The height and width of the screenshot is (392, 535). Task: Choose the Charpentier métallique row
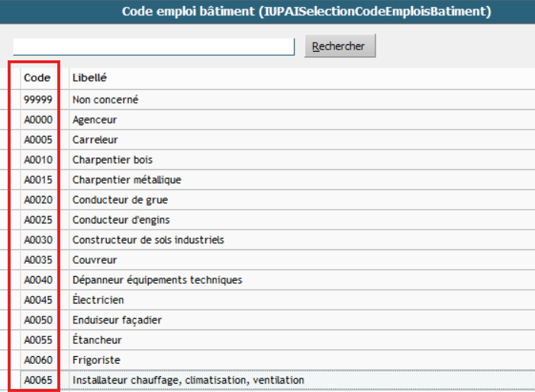[127, 180]
